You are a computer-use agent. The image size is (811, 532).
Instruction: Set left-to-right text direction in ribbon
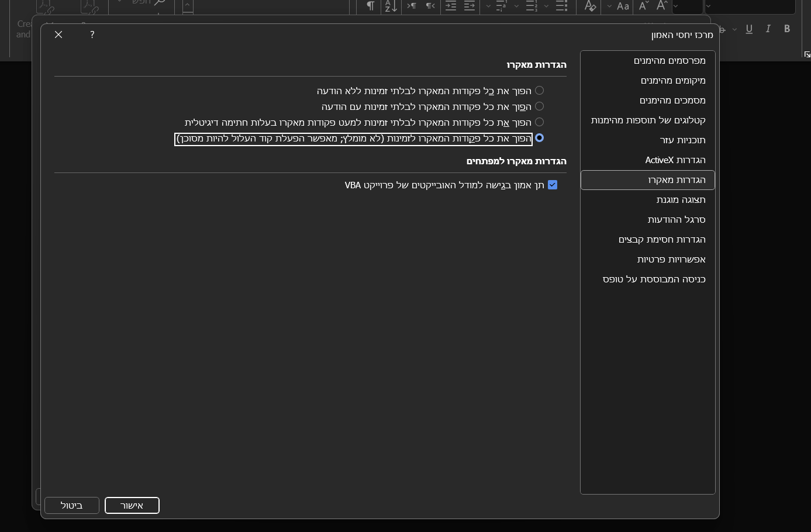(x=412, y=6)
